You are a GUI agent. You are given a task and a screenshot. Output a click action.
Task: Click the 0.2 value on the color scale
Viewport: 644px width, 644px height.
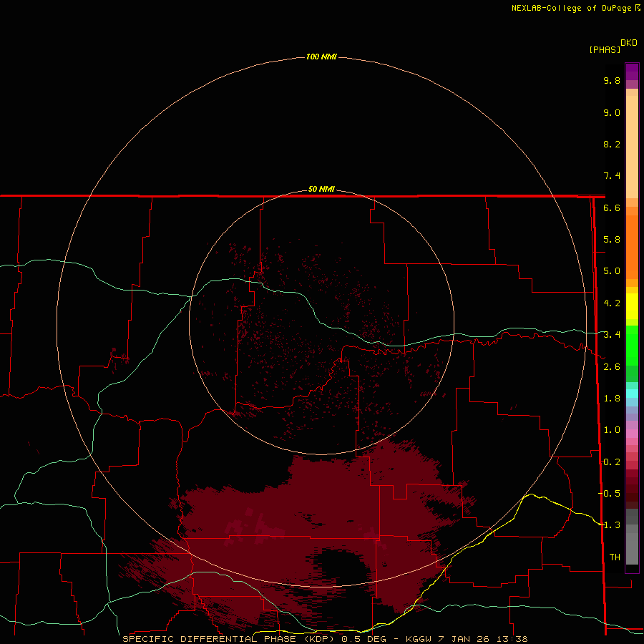pos(612,462)
